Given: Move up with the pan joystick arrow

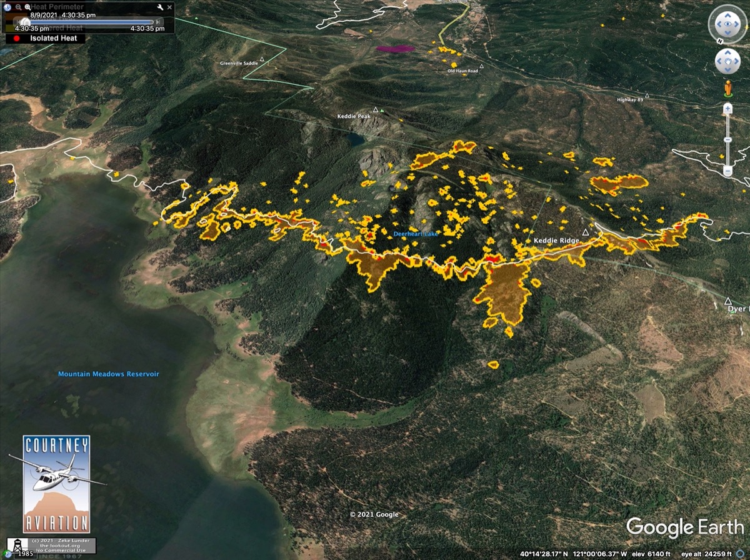Looking at the screenshot, I should 727,54.
